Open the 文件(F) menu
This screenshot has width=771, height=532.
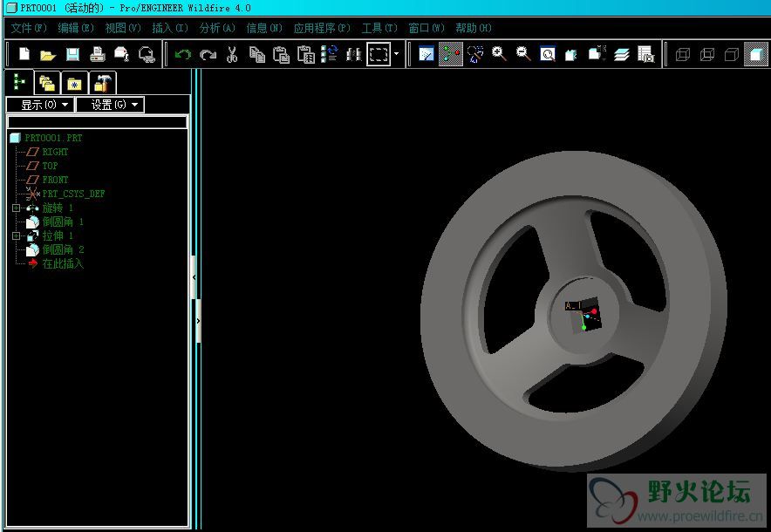[29, 28]
